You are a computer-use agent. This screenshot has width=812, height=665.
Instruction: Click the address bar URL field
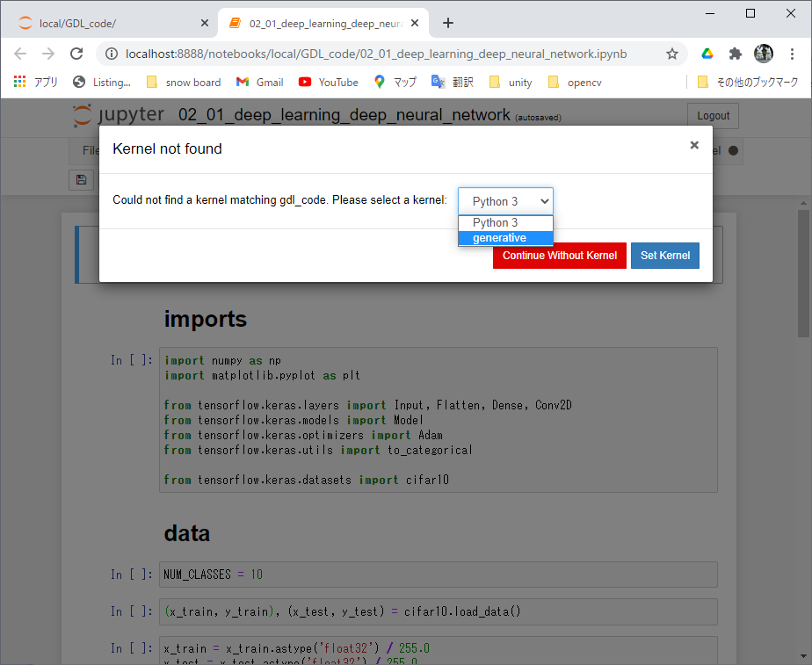pos(378,54)
